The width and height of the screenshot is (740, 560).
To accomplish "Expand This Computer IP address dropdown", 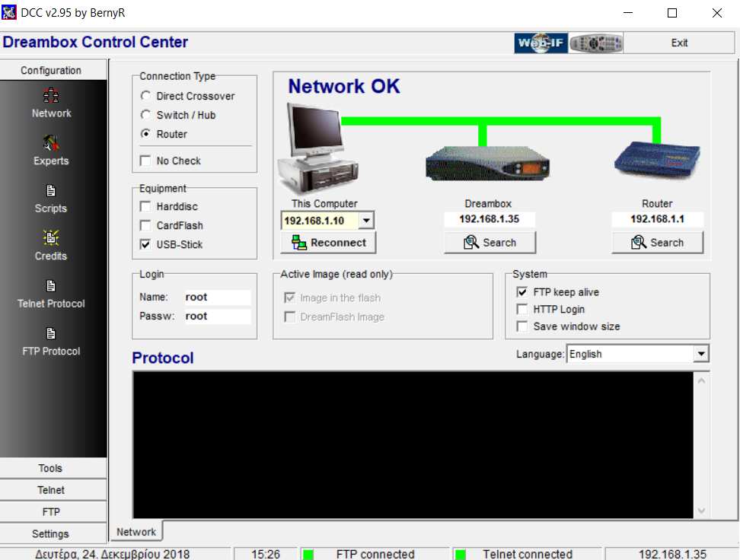I will coord(366,221).
